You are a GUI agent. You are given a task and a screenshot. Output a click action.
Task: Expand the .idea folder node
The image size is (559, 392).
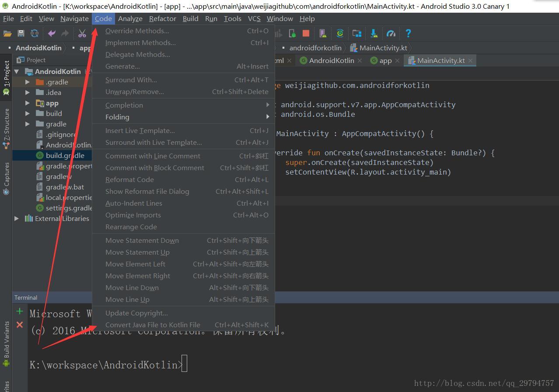coord(27,92)
